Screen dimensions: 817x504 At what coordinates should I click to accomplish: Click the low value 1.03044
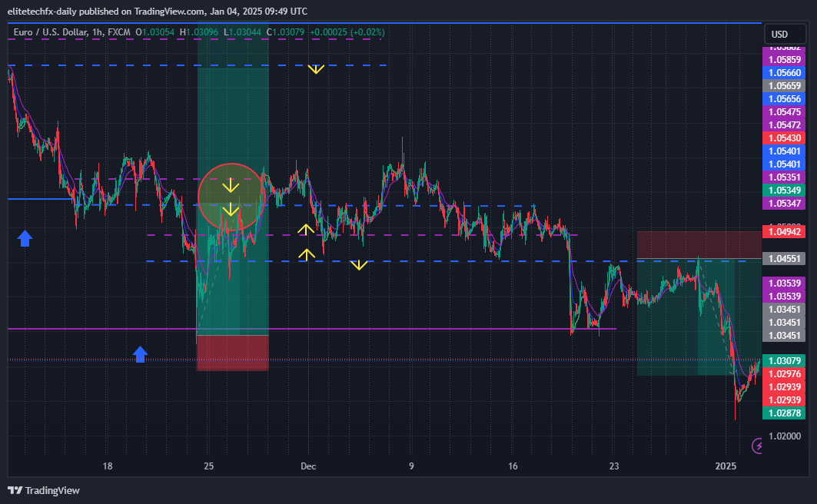[245, 32]
